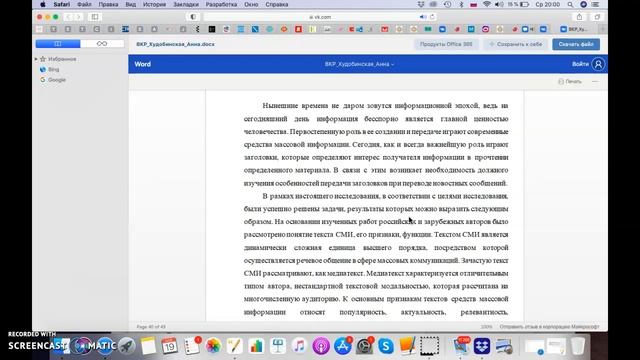Open the Safari menu
Image resolution: width=640 pixels, height=360 pixels.
pos(62,4)
